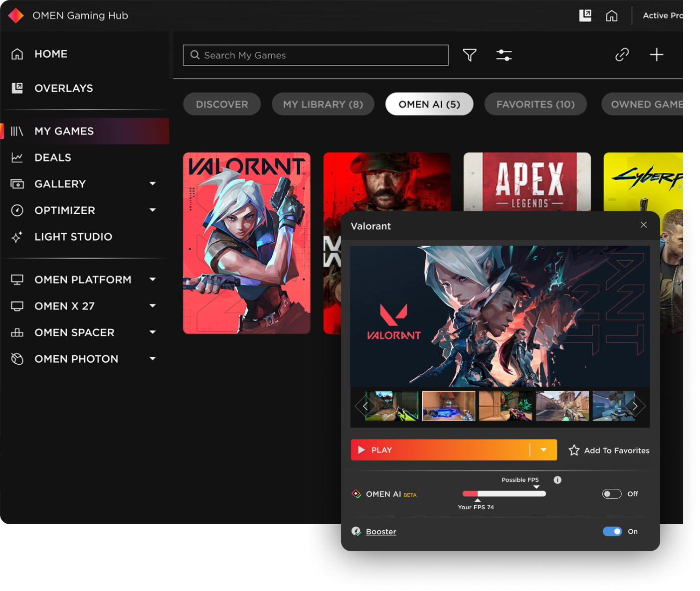The image size is (700, 591).
Task: Click the OMEN AI FPS slider bar
Action: tap(504, 494)
